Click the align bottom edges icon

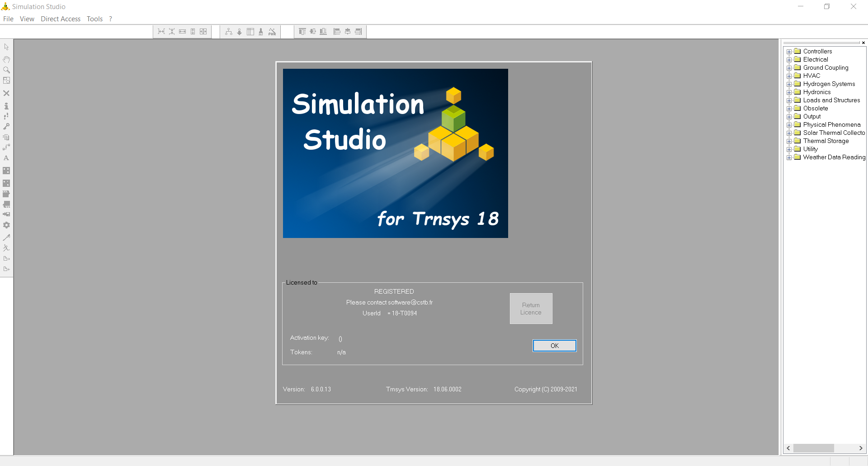(x=323, y=32)
